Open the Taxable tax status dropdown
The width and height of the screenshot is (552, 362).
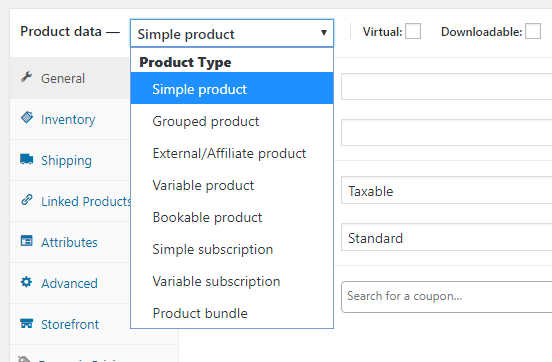[446, 191]
